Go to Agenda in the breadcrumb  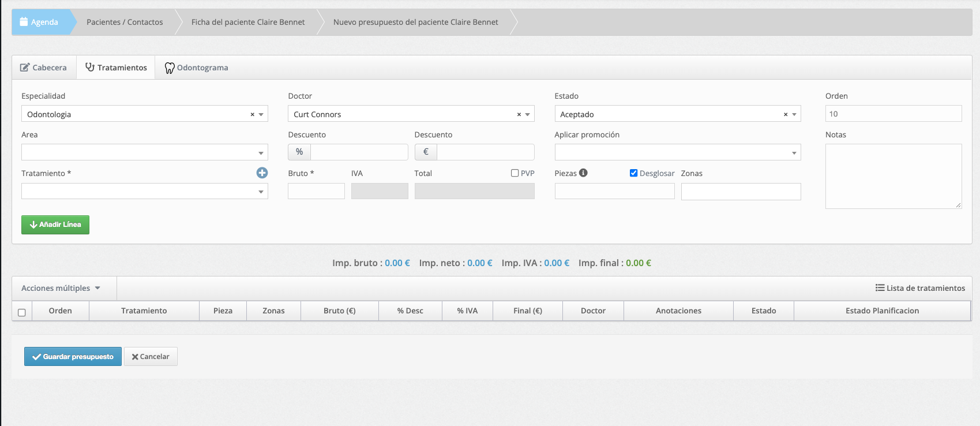[x=39, y=22]
